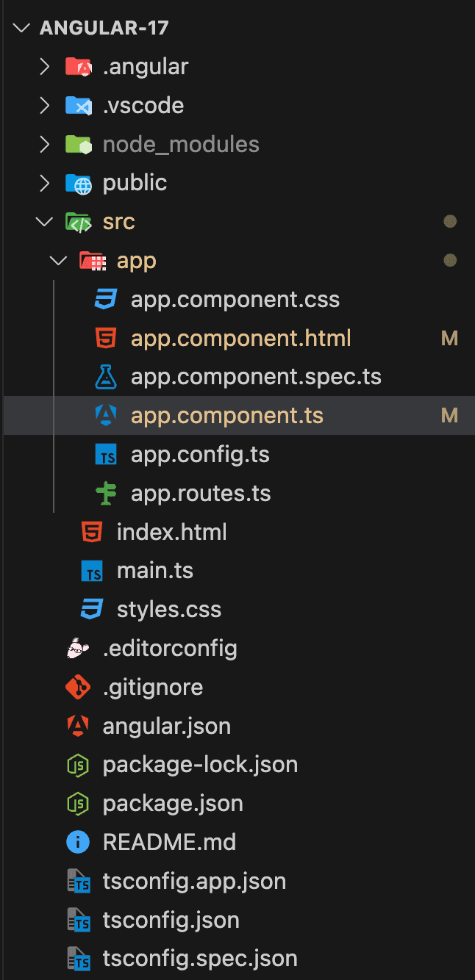The image size is (475, 980).
Task: Collapse the ANGULAR-17 root folder chevron
Action: tap(22, 29)
